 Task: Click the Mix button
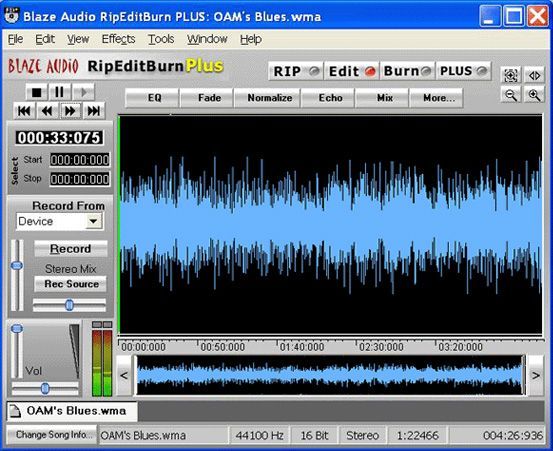tap(382, 98)
